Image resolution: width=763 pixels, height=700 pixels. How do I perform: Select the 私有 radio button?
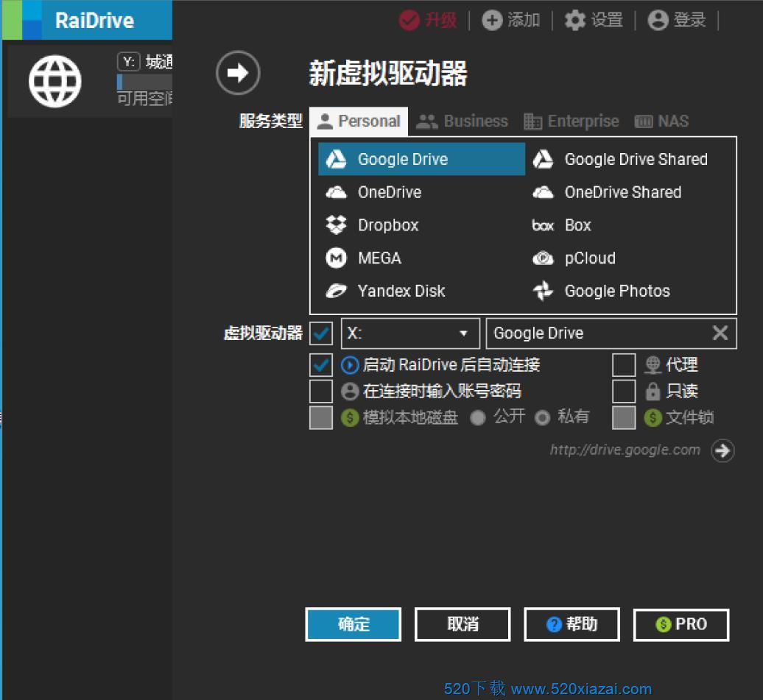click(x=542, y=418)
